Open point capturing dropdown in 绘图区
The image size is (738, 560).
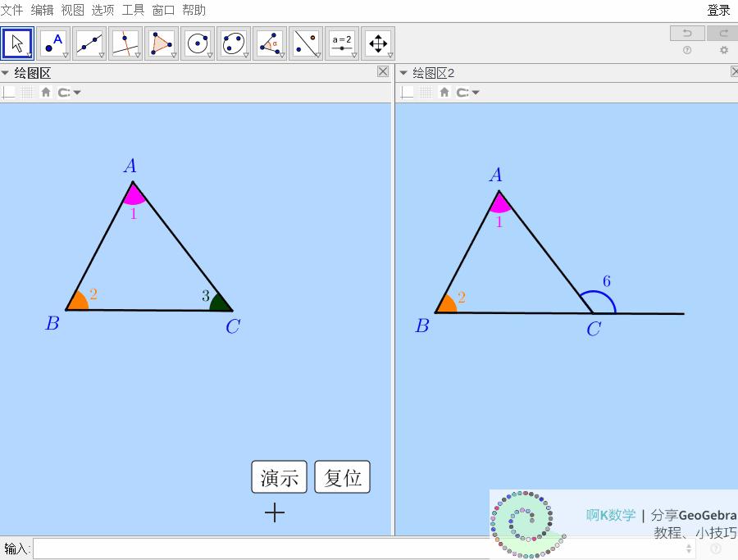[x=69, y=93]
